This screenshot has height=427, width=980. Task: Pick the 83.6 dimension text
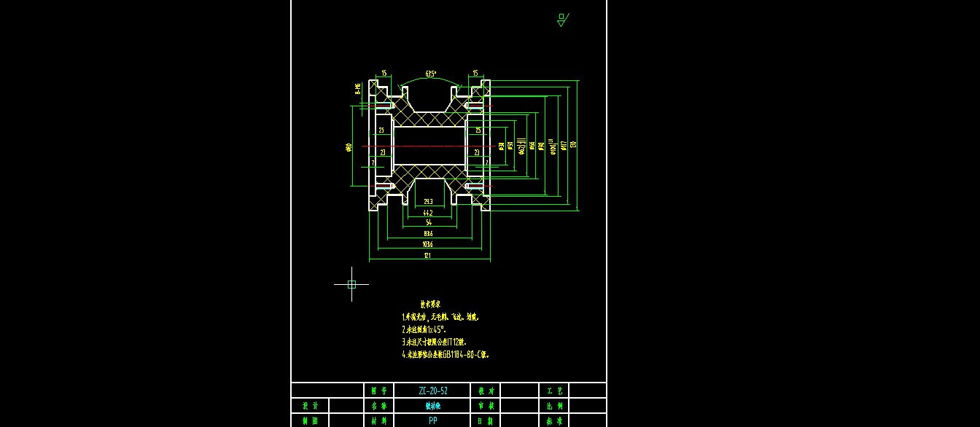pos(428,234)
